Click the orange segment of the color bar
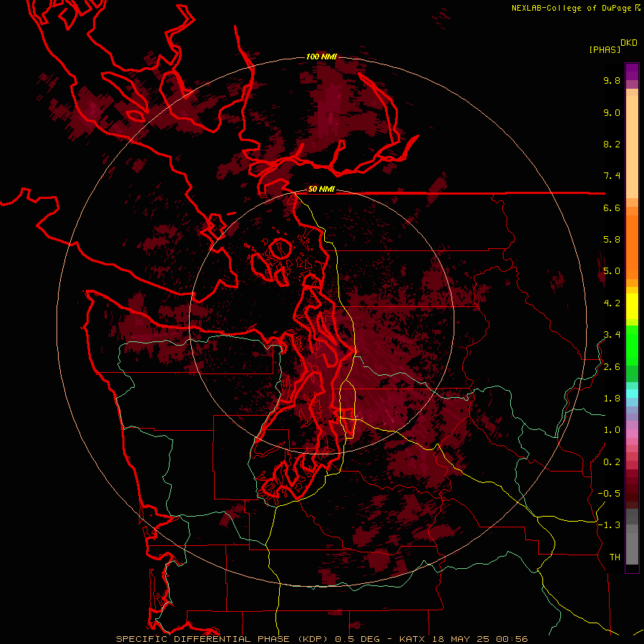Image resolution: width=644 pixels, height=644 pixels. (x=632, y=246)
